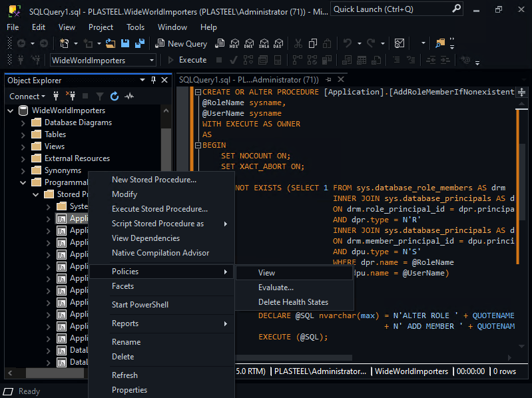Screen dimensions: 532x398
Task: Expand the External Resources folder
Action: pyautogui.click(x=23, y=158)
